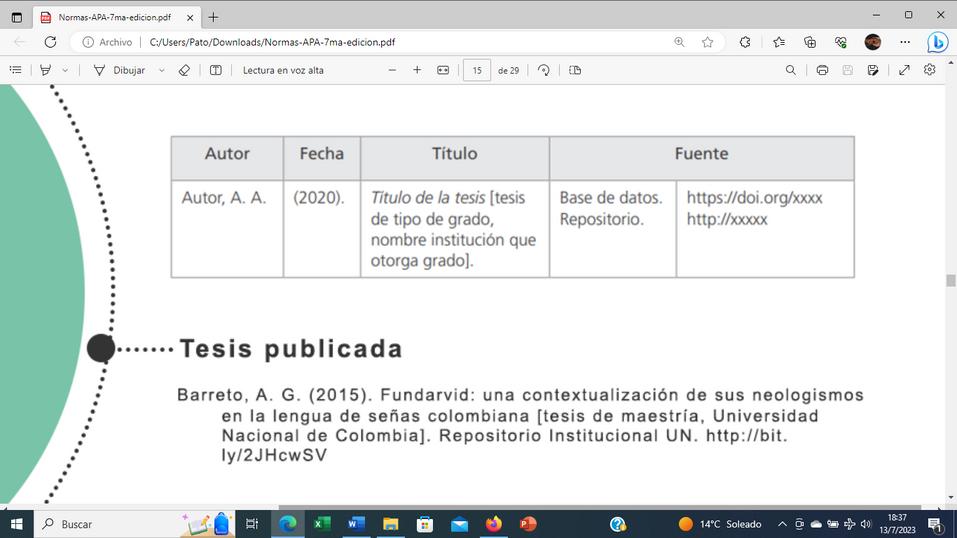Zoom in with the plus button
This screenshot has width=957, height=538.
point(417,70)
